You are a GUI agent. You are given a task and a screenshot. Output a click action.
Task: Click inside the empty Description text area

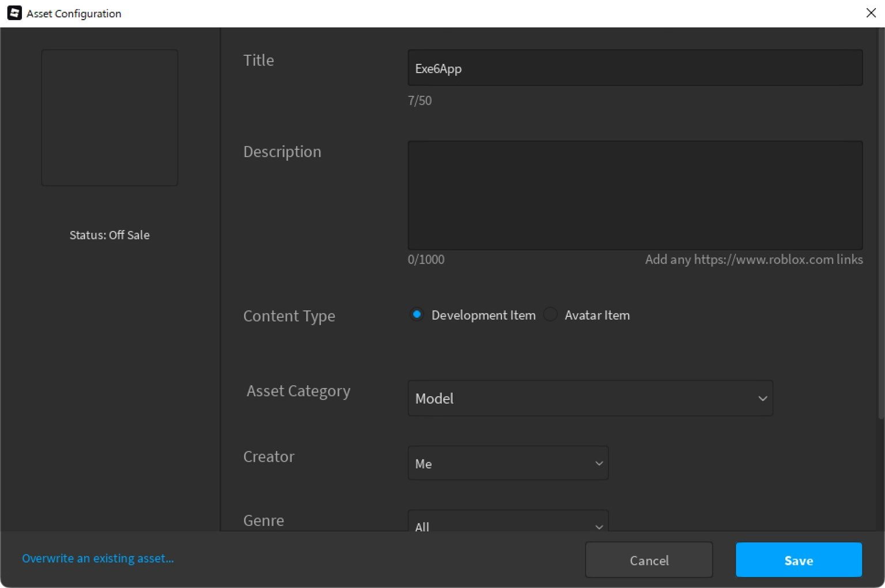pyautogui.click(x=635, y=195)
